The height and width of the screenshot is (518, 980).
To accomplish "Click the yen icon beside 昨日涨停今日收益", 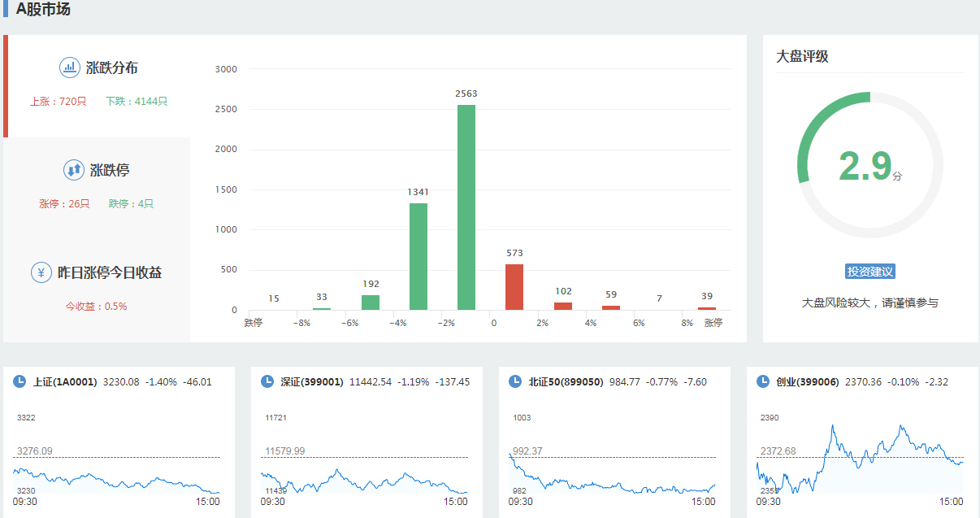I will 41,272.
